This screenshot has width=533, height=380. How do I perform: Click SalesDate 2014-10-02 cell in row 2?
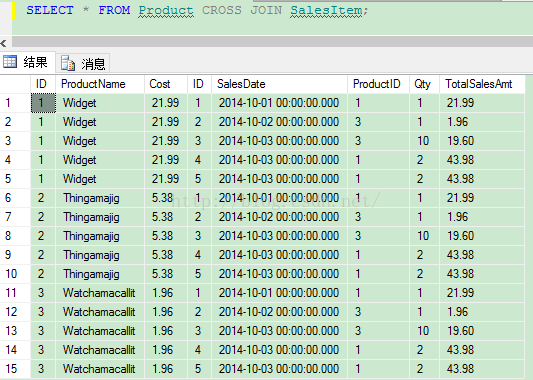(x=279, y=122)
